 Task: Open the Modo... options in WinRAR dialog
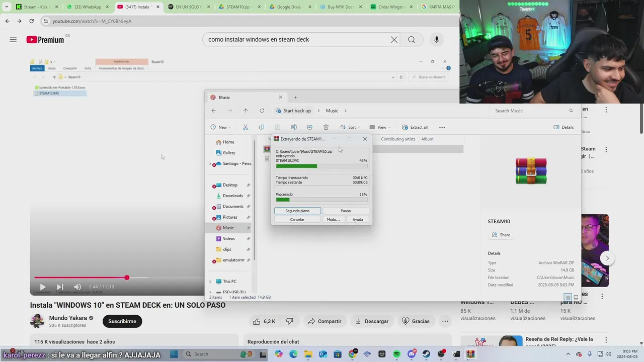(333, 220)
